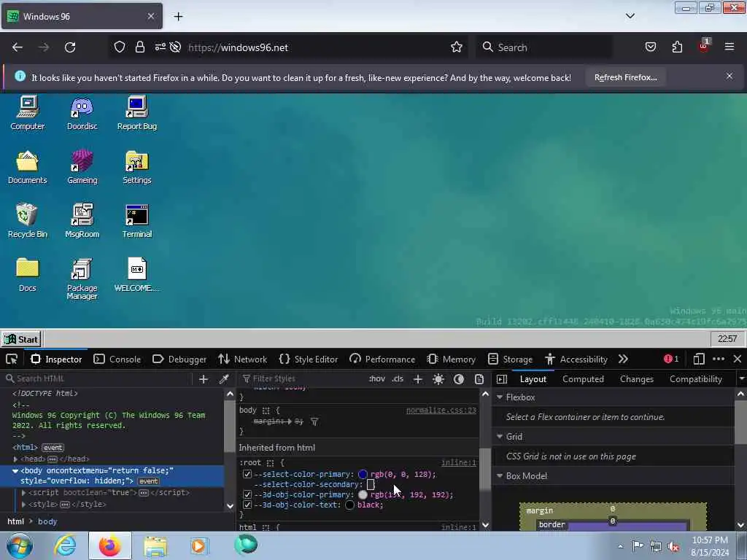Viewport: 747px width, 560px height.
Task: Expand the head element node
Action: coord(16,459)
